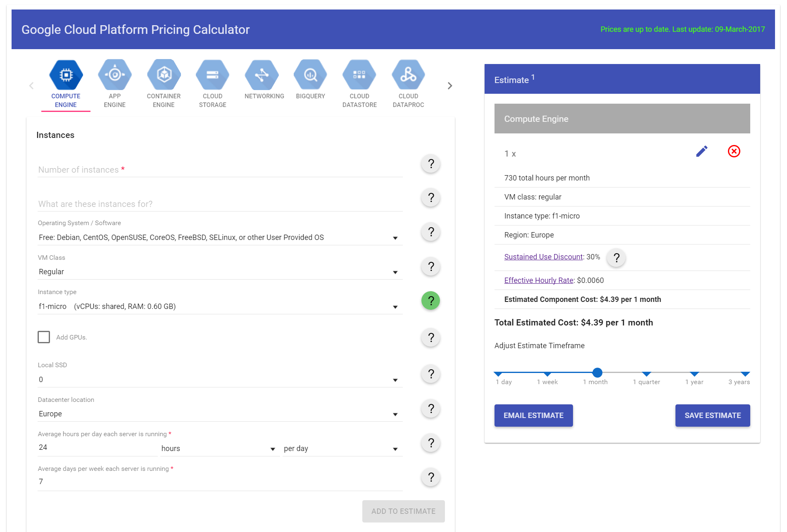Open the BigQuery pricing tab

point(310,75)
